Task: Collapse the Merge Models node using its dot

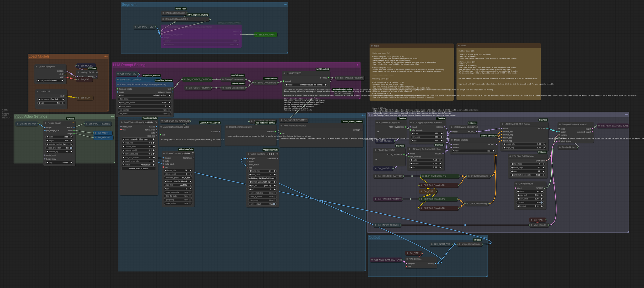Action: click(452, 140)
